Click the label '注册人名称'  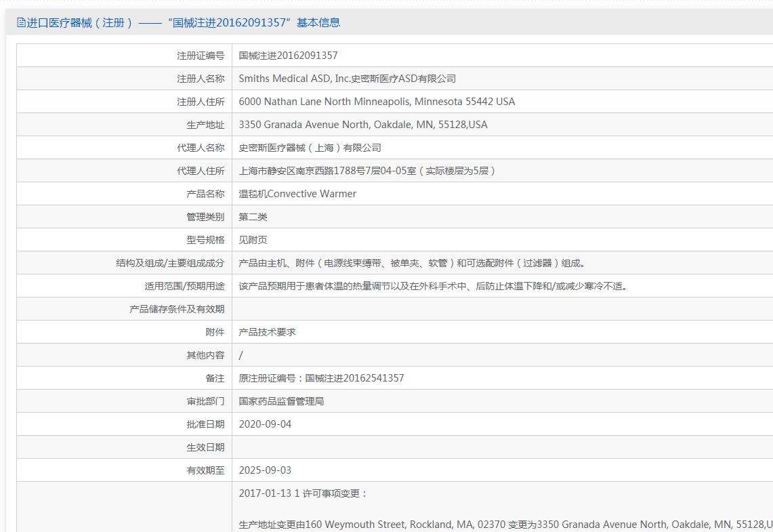[201, 79]
